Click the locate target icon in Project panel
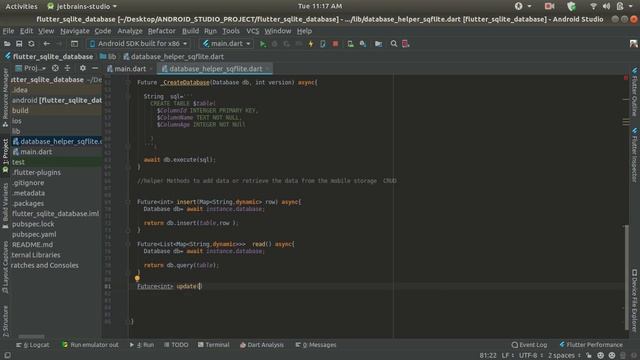 55,68
